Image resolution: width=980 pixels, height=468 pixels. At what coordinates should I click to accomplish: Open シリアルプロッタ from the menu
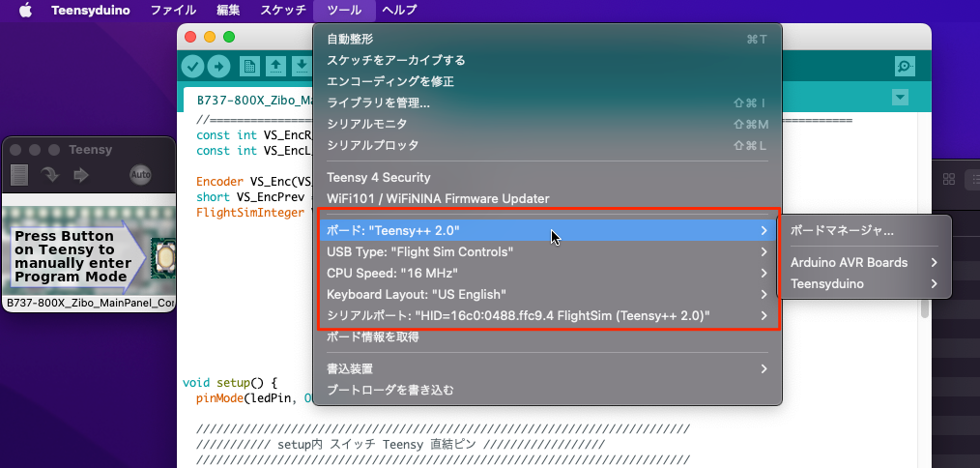pos(547,145)
